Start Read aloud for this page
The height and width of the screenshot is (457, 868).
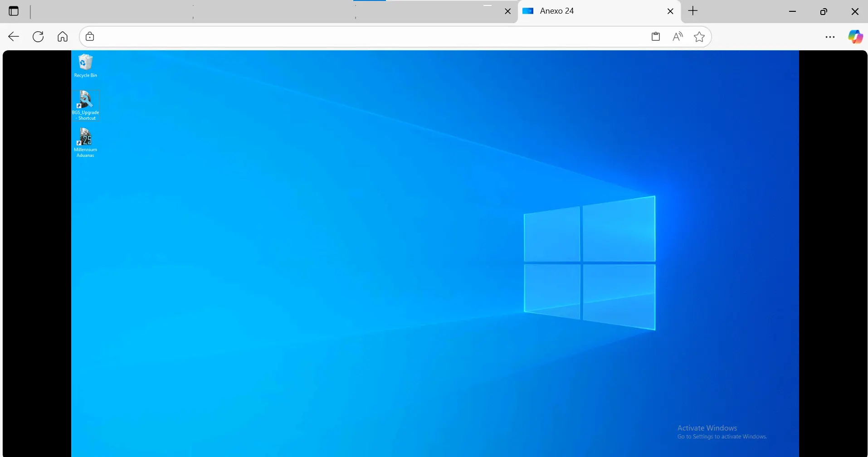[x=678, y=37]
